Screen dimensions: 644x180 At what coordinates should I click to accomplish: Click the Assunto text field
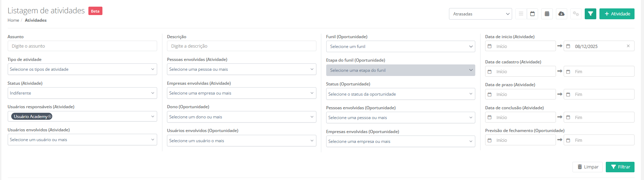[82, 46]
